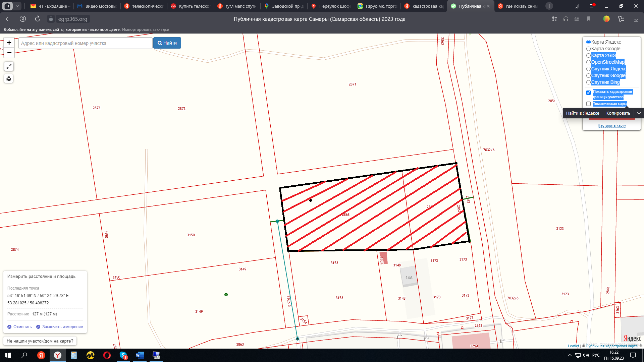
Task: Click the print map icon
Action: pos(9,79)
